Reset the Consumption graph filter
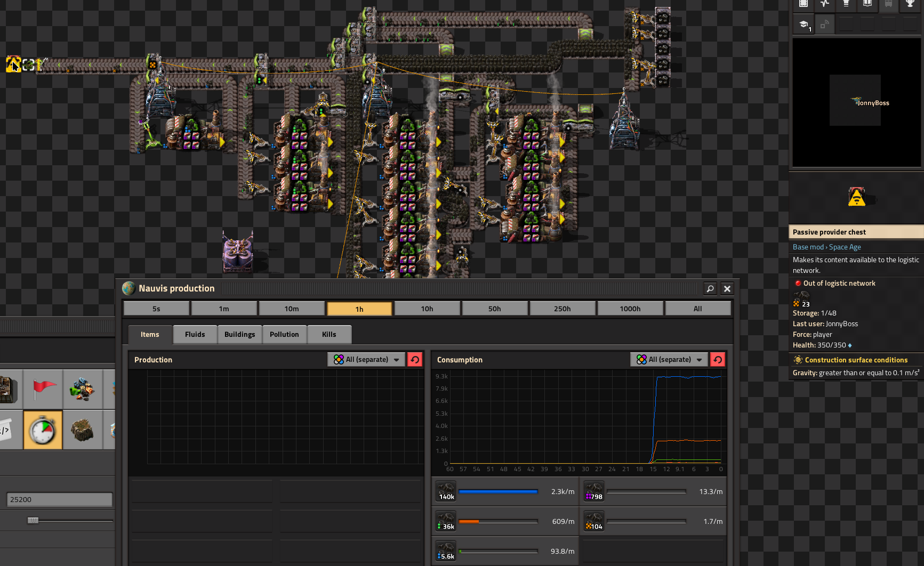 tap(718, 360)
